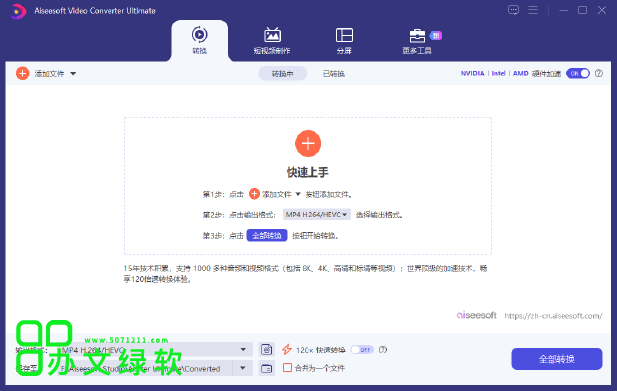Close the Aiseesoft Video Converter window

[602, 10]
